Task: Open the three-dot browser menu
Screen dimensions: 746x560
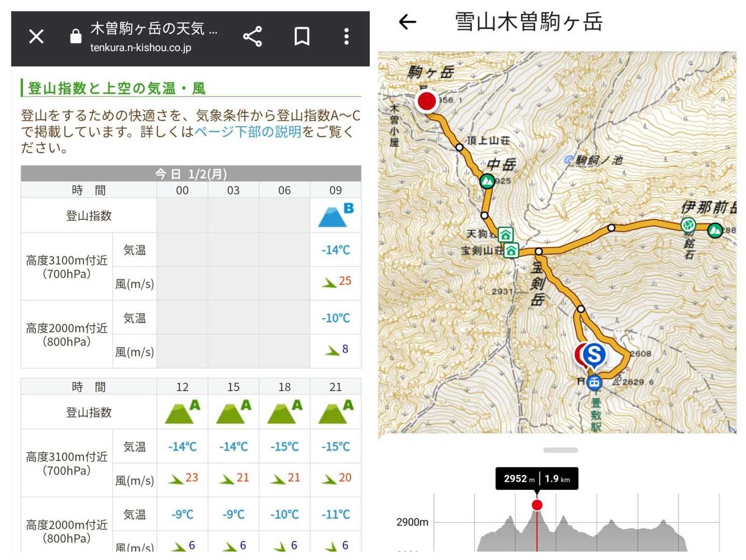Action: [x=347, y=36]
